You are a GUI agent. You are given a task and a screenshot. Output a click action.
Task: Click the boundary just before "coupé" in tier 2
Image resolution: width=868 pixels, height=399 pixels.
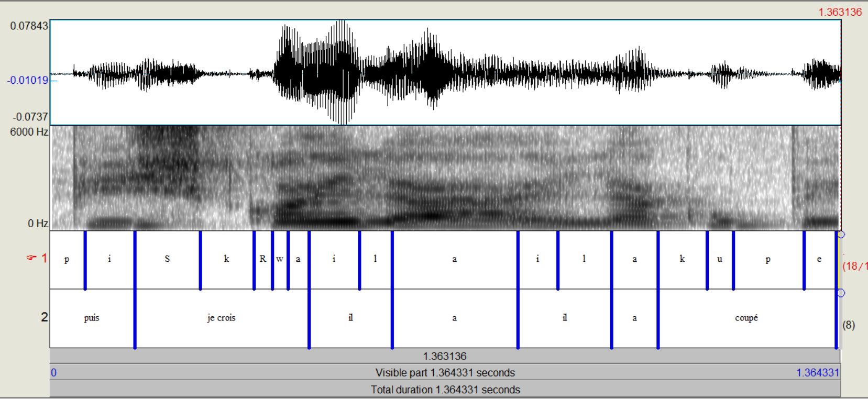[658, 319]
